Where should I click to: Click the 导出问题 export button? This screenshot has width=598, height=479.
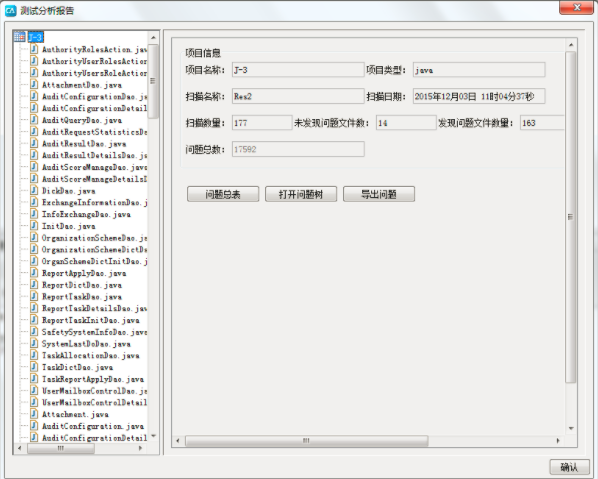pos(379,194)
